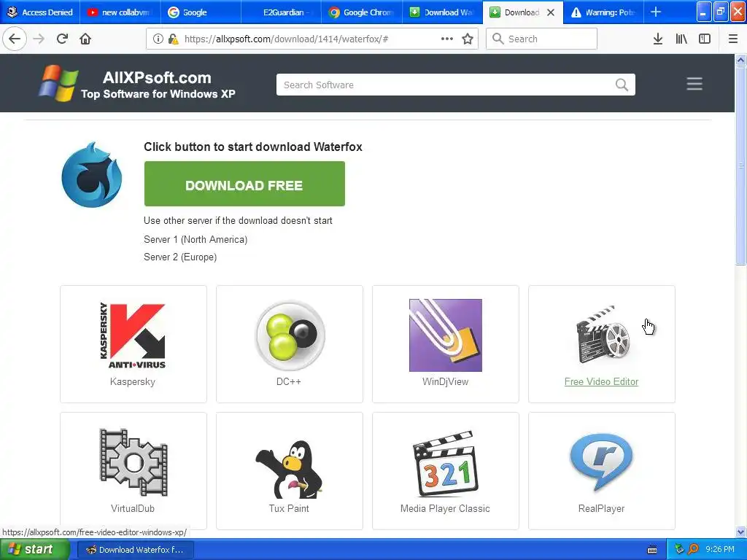Click the Waterfox logo icon

pos(92,175)
